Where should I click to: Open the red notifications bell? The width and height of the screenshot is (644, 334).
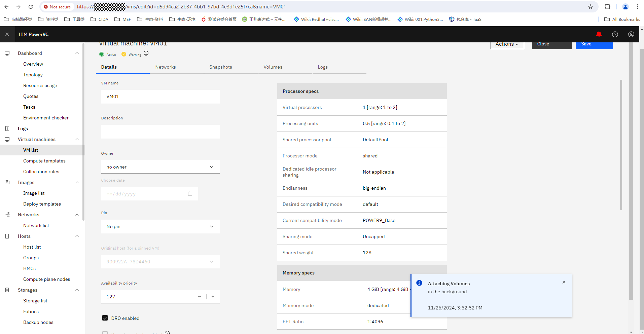point(599,34)
